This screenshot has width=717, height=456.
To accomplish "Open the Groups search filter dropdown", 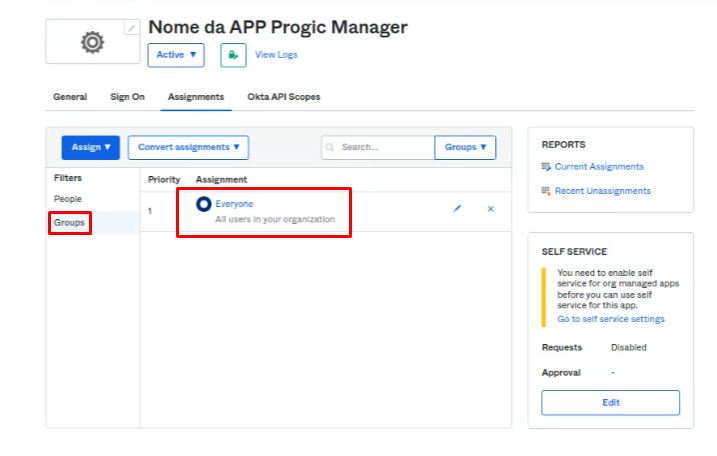I will coord(465,147).
